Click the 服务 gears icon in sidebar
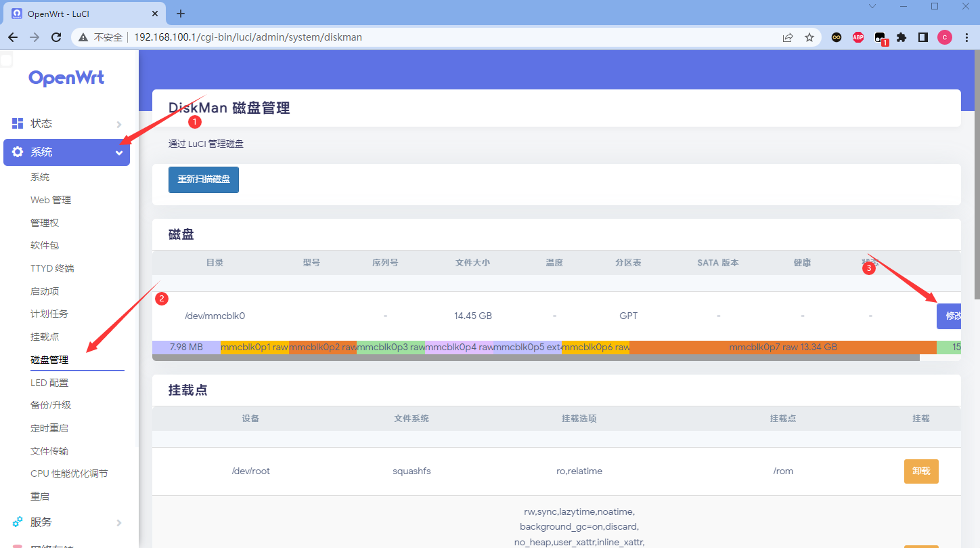Image resolution: width=980 pixels, height=548 pixels. 18,522
